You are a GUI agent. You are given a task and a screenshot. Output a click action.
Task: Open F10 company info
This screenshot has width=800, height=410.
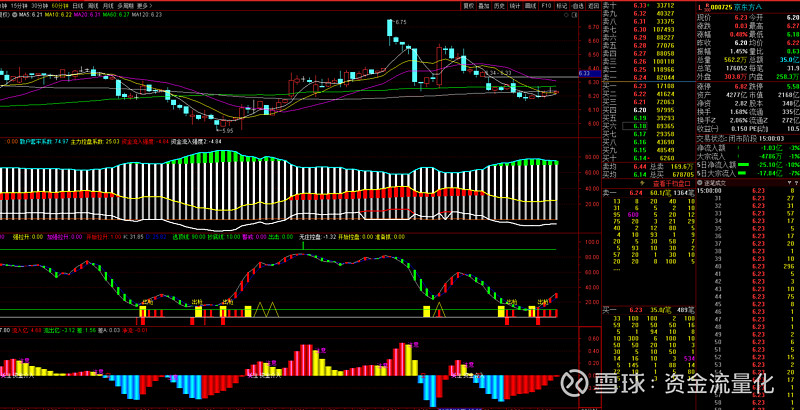pos(546,6)
